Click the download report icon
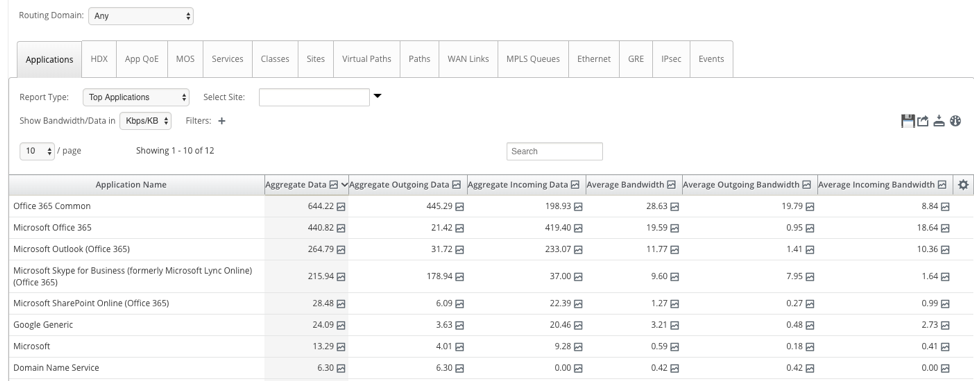974x381 pixels. (939, 121)
